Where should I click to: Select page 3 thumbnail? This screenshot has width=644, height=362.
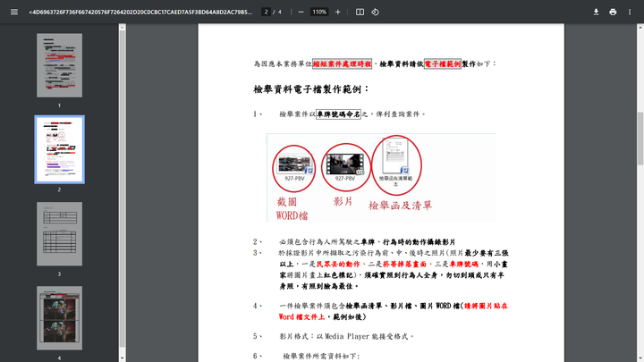point(59,234)
